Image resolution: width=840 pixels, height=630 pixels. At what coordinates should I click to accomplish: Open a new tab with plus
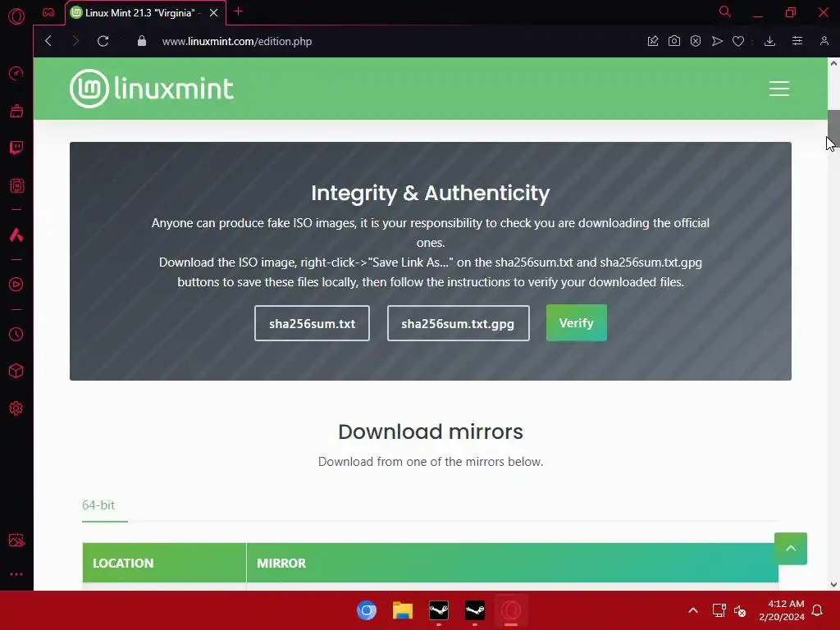click(239, 11)
